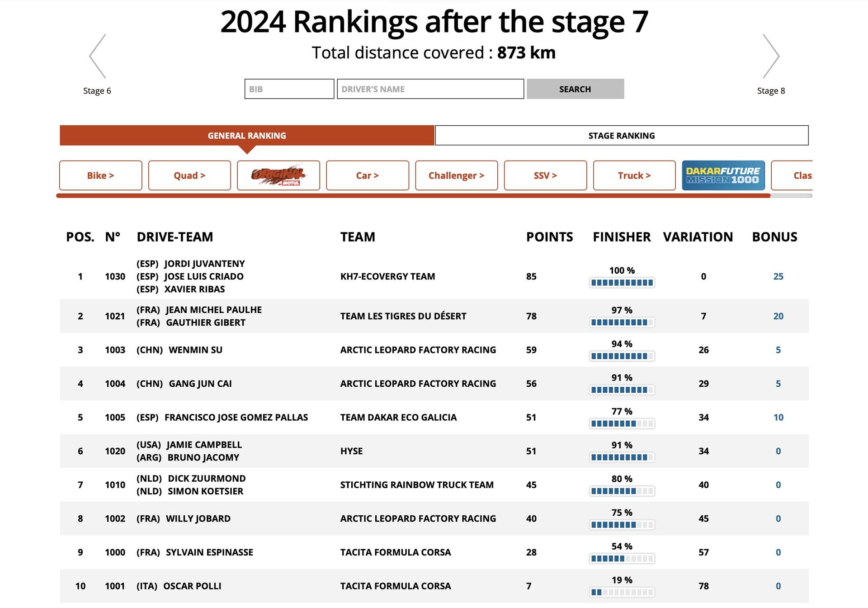Open the Dakar Future Mission 1000 category
Image resolution: width=868 pixels, height=608 pixels.
click(723, 176)
